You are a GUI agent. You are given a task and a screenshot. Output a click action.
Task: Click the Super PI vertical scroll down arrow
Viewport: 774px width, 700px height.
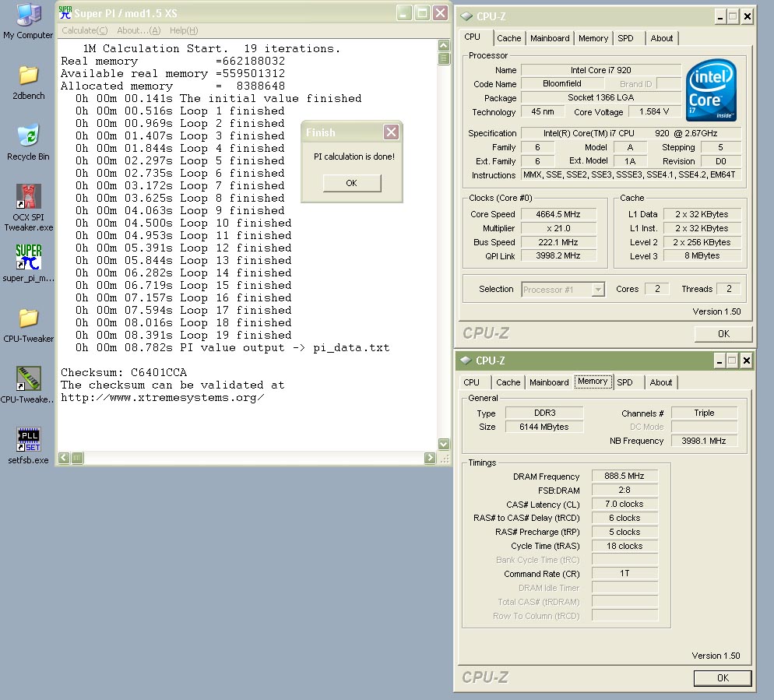[x=444, y=444]
